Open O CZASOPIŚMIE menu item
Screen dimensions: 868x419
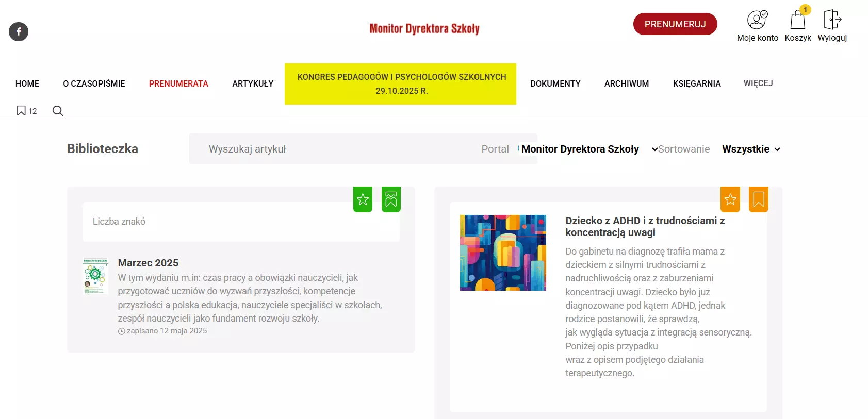94,83
